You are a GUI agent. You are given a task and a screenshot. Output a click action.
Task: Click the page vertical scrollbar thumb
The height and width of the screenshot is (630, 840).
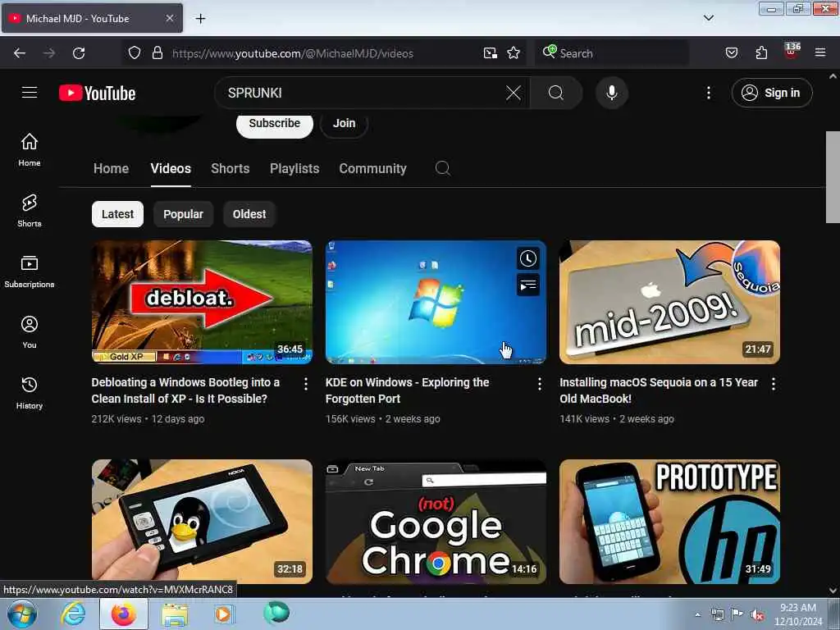pyautogui.click(x=833, y=177)
